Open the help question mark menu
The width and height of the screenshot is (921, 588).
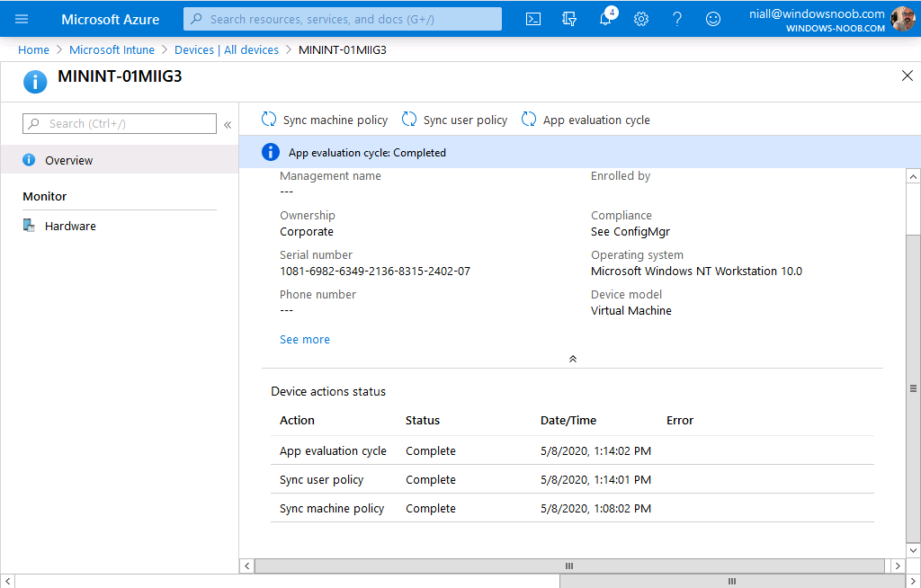click(x=677, y=20)
